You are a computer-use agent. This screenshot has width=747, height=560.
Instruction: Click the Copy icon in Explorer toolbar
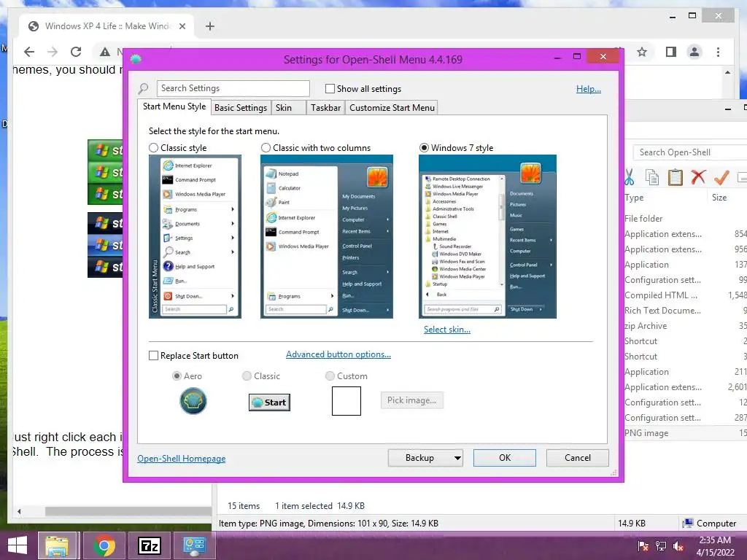pos(651,177)
